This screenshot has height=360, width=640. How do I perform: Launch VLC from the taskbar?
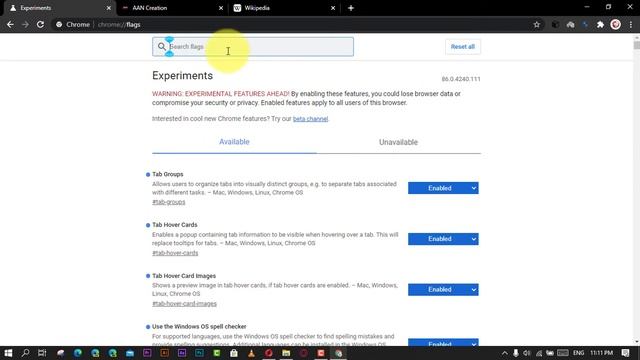[x=251, y=353]
